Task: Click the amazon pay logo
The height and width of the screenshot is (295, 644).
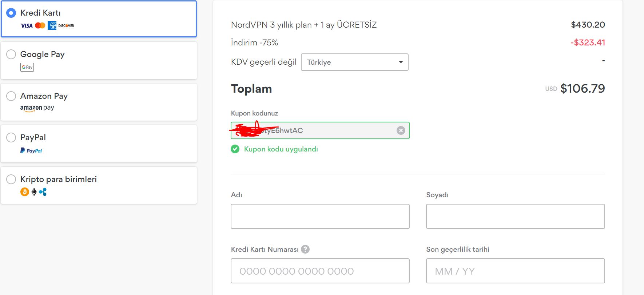Action: tap(37, 108)
